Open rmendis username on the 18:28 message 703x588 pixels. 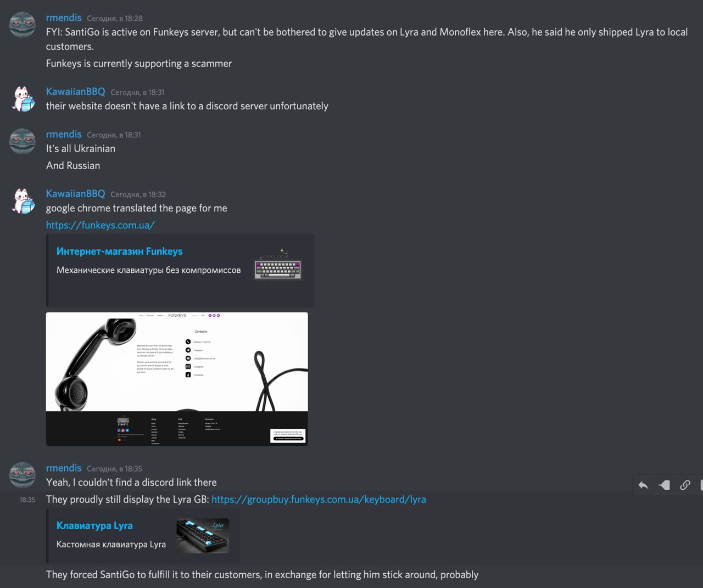(64, 18)
